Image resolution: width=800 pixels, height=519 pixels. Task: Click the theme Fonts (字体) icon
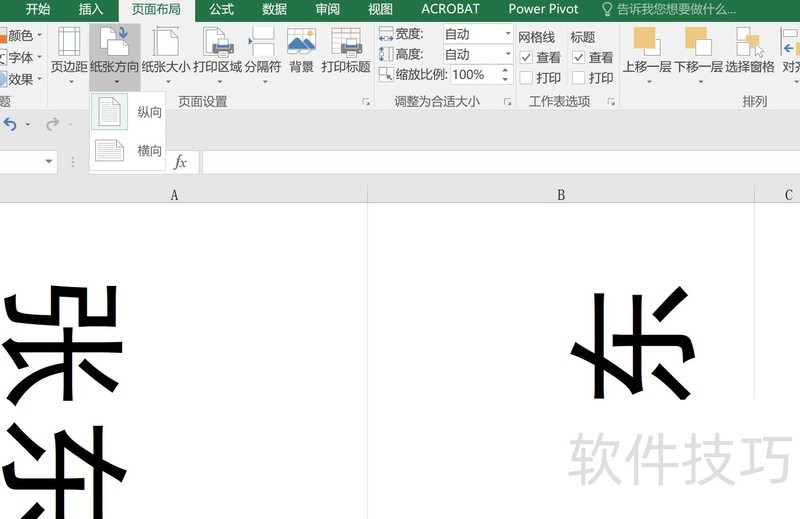point(3,57)
